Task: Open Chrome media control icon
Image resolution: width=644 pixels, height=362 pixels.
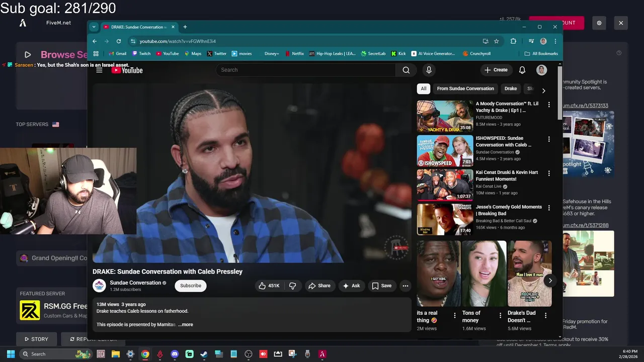Action: point(531,41)
